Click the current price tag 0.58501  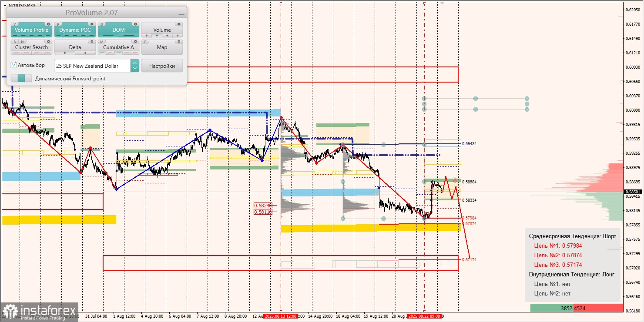(632, 192)
